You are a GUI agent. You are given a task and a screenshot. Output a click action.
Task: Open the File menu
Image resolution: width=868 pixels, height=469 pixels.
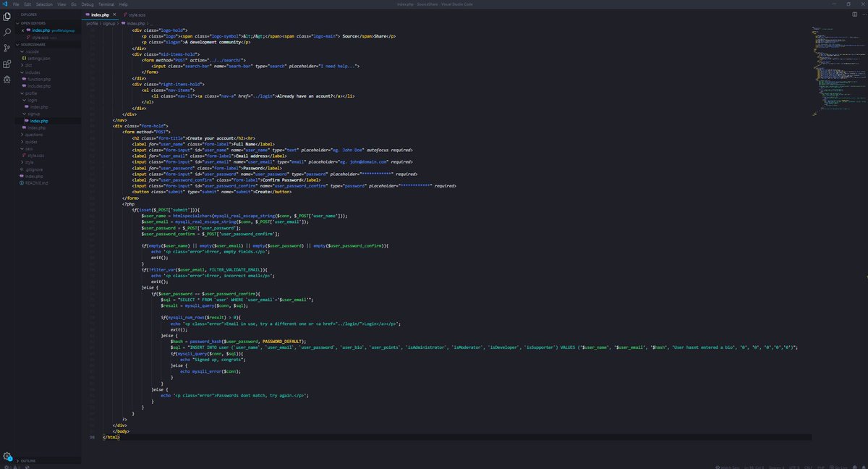16,4
